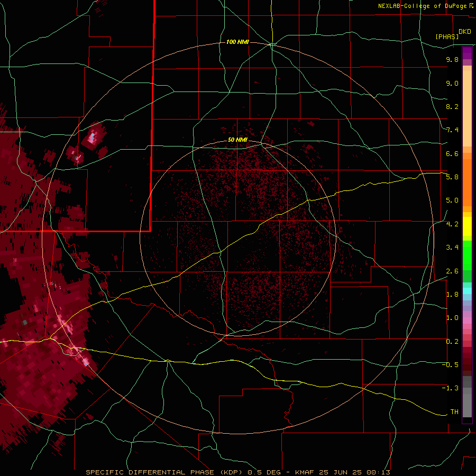Image resolution: width=476 pixels, height=476 pixels.
Task: Click the purple band at the top of the color bar
Action: click(467, 53)
